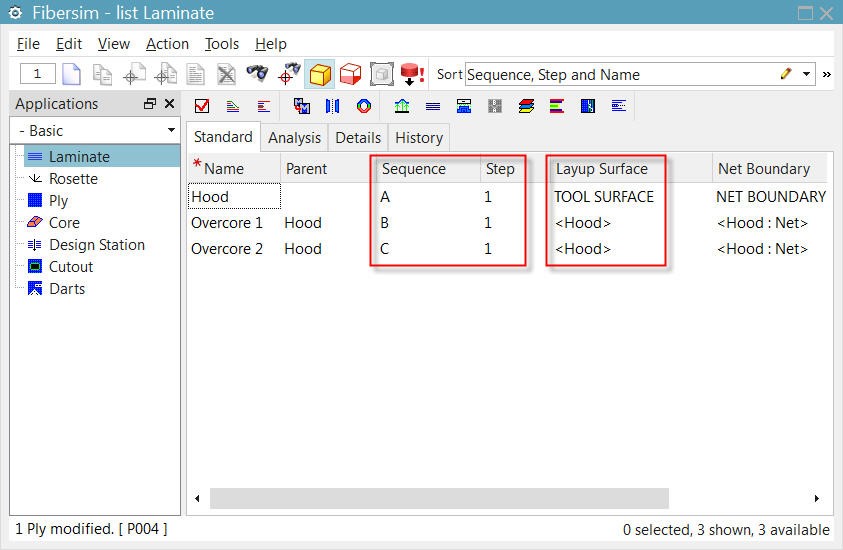Select Rosette in the Applications tree
This screenshot has width=843, height=550.
pos(73,179)
